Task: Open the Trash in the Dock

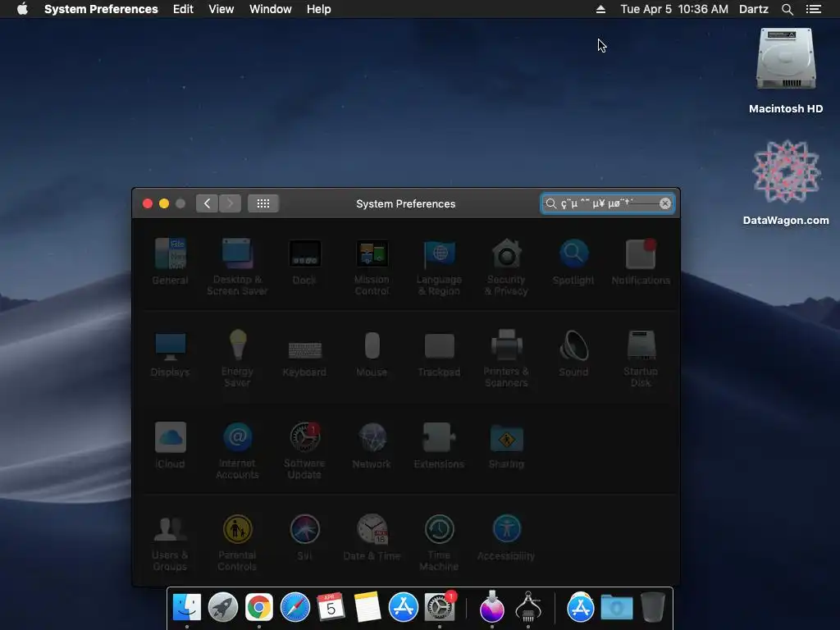Action: pyautogui.click(x=652, y=607)
